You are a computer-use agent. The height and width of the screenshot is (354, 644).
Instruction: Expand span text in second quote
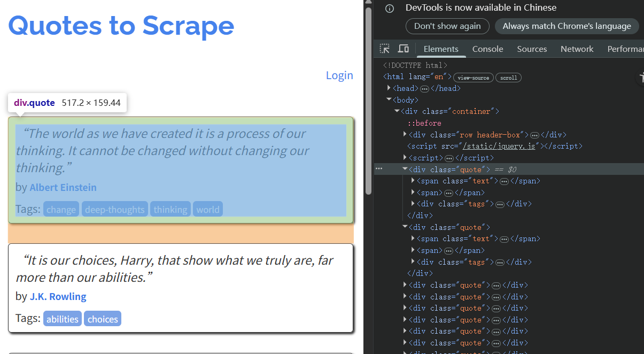[413, 238]
